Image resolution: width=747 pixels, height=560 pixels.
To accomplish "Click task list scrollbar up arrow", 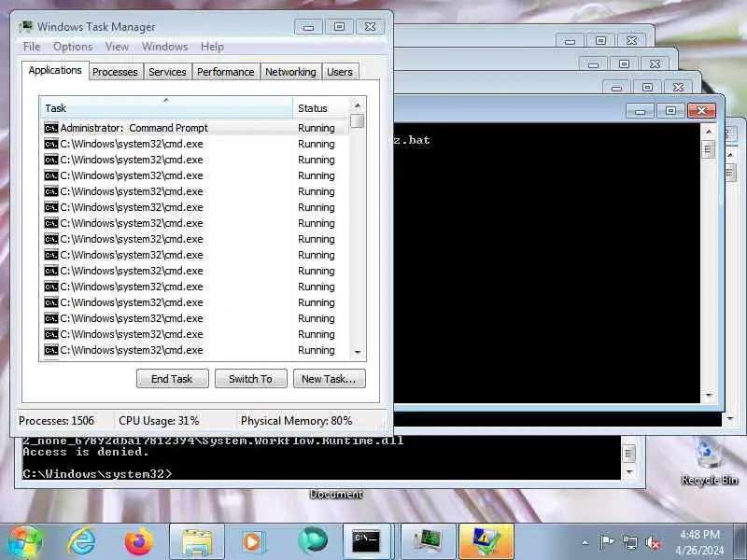I will (358, 105).
